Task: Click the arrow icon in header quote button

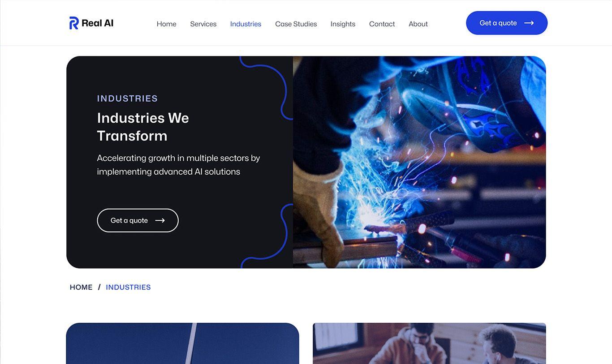Action: click(x=529, y=23)
